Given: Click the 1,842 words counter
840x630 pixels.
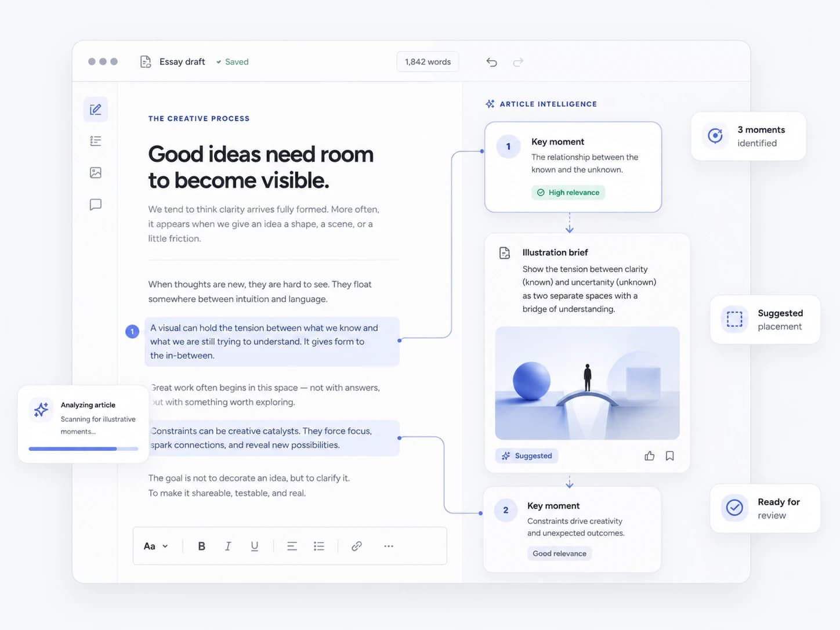Looking at the screenshot, I should click(428, 62).
